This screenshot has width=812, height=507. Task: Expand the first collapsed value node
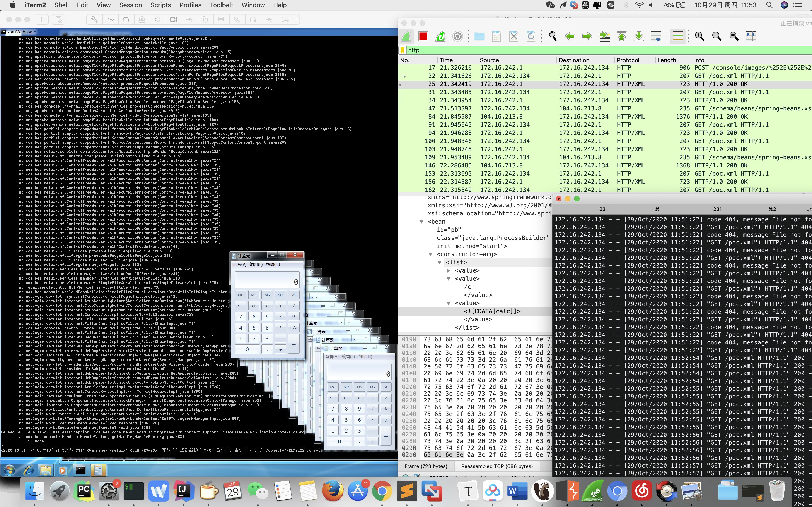click(449, 271)
